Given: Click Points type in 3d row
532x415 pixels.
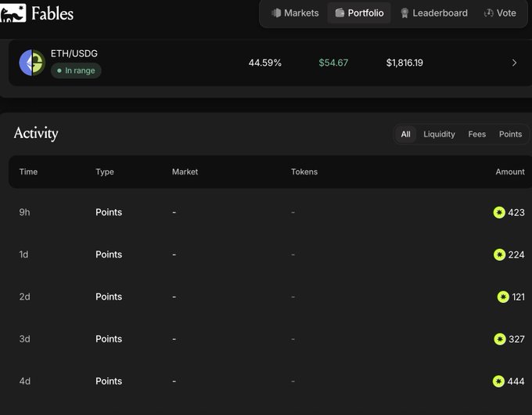Looking at the screenshot, I should (x=109, y=339).
